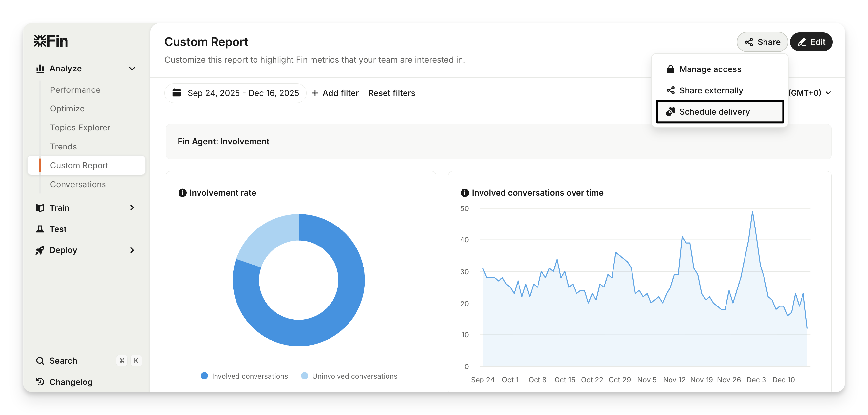The height and width of the screenshot is (415, 868).
Task: Click the Involved conversations over time info icon
Action: pyautogui.click(x=465, y=193)
